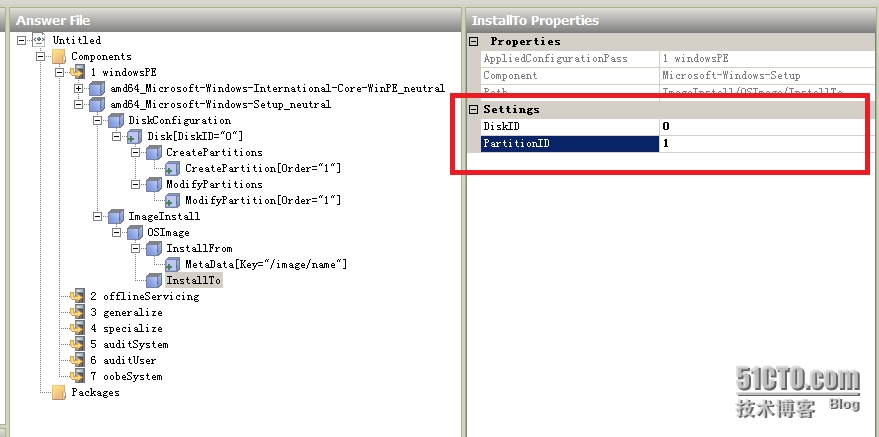
Task: Click the OSImage cube icon
Action: click(x=135, y=233)
